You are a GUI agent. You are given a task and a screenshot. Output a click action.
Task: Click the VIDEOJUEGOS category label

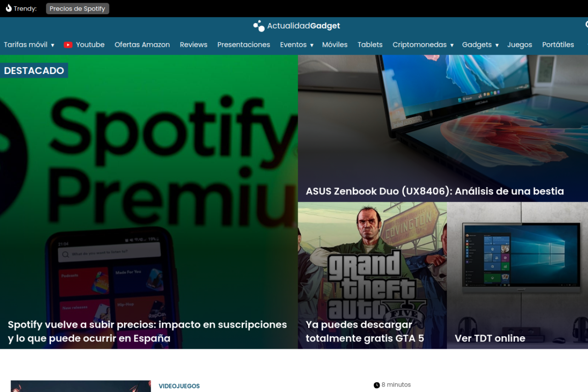pyautogui.click(x=179, y=386)
